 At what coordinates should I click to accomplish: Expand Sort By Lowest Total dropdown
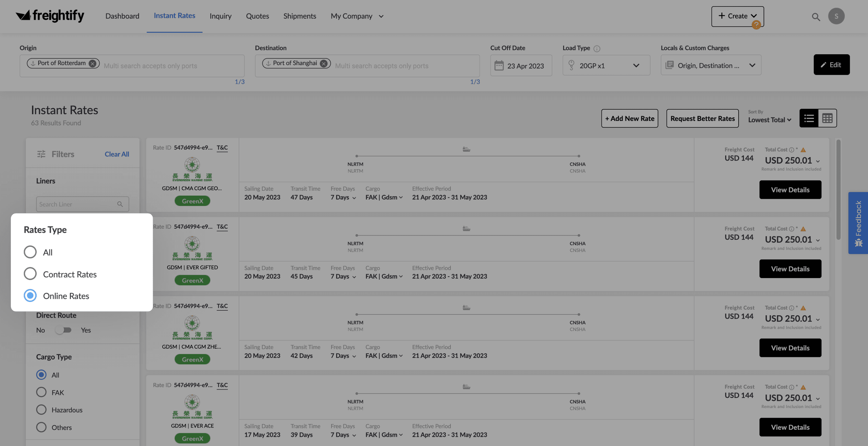770,120
